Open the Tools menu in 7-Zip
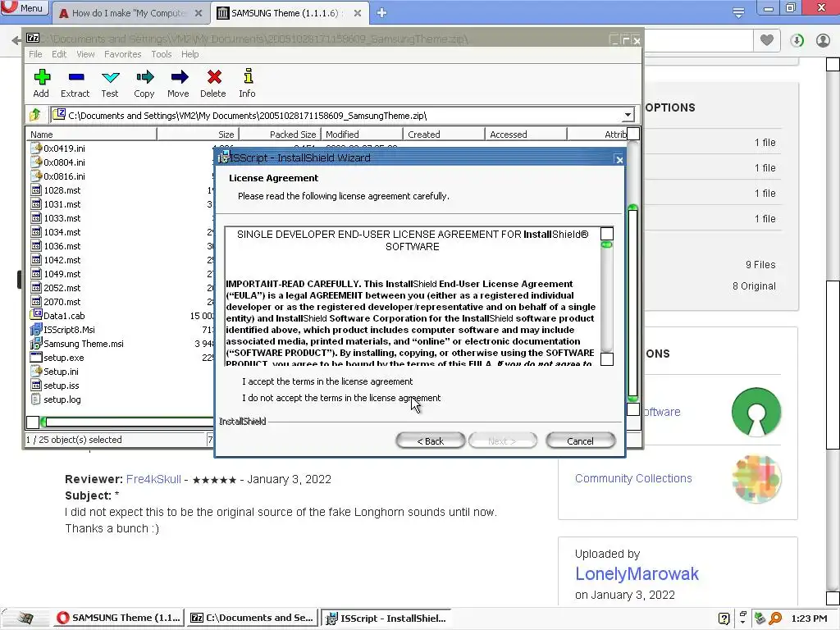Viewport: 840px width, 630px height. coord(162,54)
